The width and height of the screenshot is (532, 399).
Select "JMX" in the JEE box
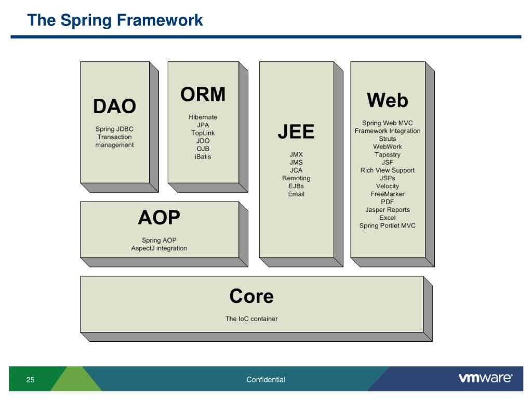point(296,154)
